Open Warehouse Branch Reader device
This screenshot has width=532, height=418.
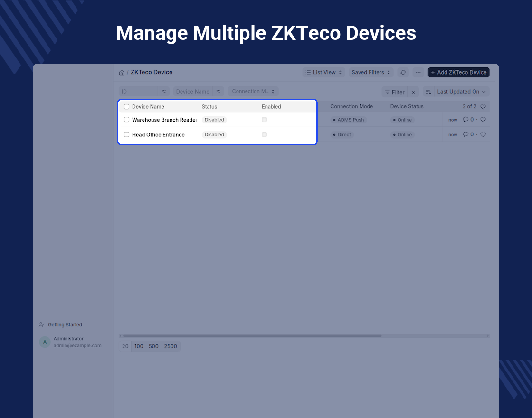[x=164, y=120]
